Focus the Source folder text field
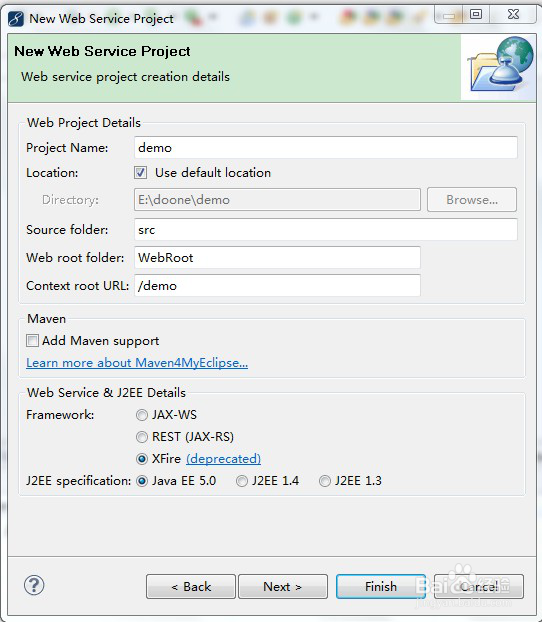Screen dimensions: 542x622 tap(326, 229)
